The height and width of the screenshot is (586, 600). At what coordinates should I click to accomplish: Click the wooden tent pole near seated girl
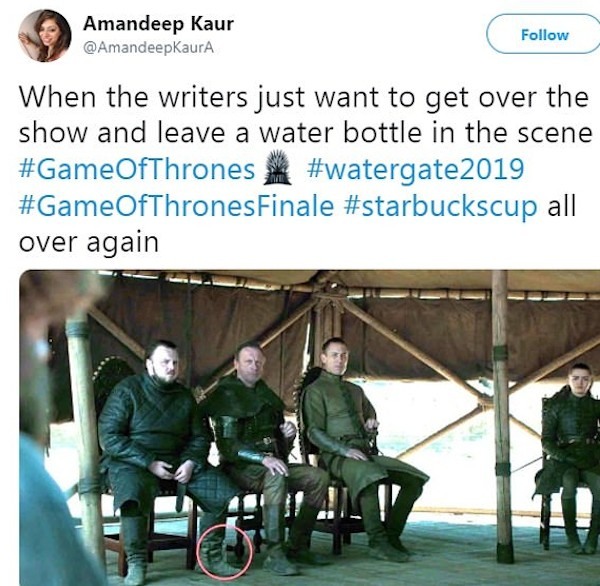click(502, 416)
